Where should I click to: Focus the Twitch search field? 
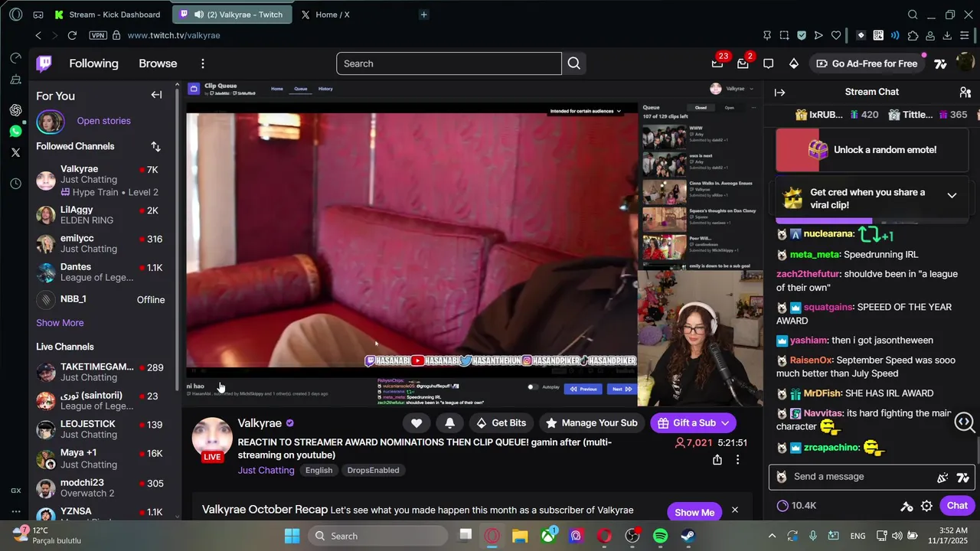click(x=449, y=64)
